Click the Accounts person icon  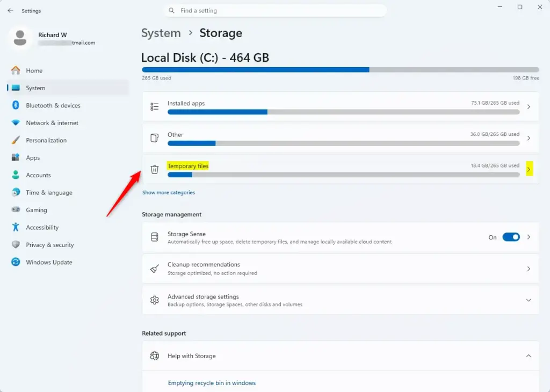tap(16, 175)
